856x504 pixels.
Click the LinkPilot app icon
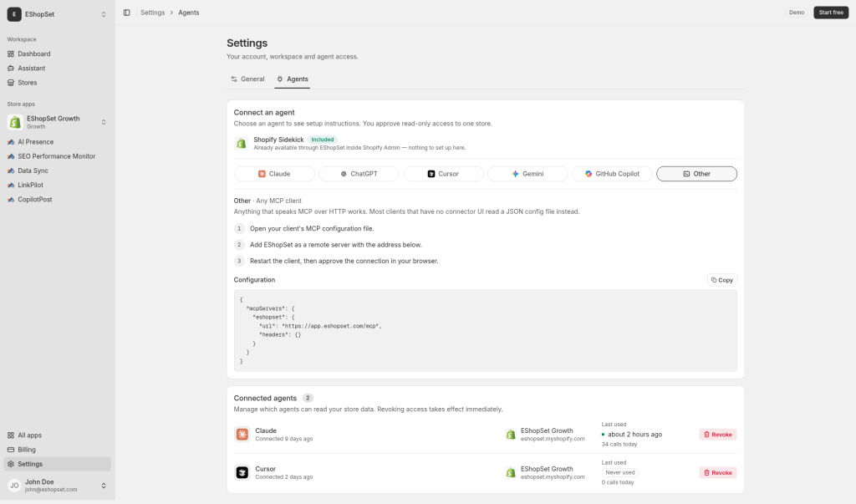point(11,185)
